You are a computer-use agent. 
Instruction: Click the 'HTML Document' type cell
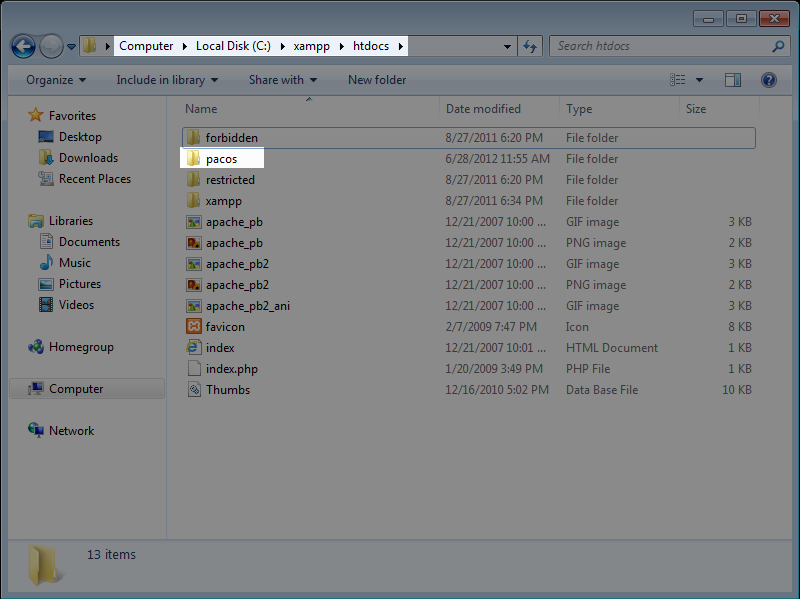(612, 347)
